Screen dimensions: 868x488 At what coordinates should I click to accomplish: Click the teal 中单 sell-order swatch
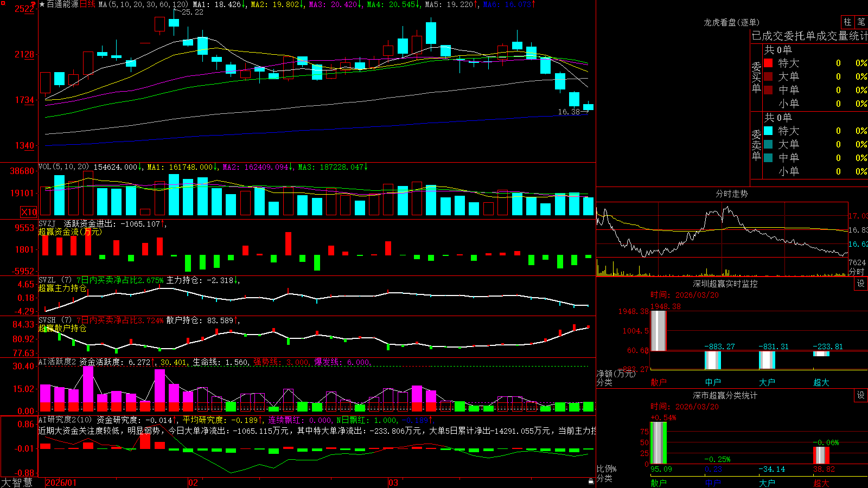tap(768, 158)
